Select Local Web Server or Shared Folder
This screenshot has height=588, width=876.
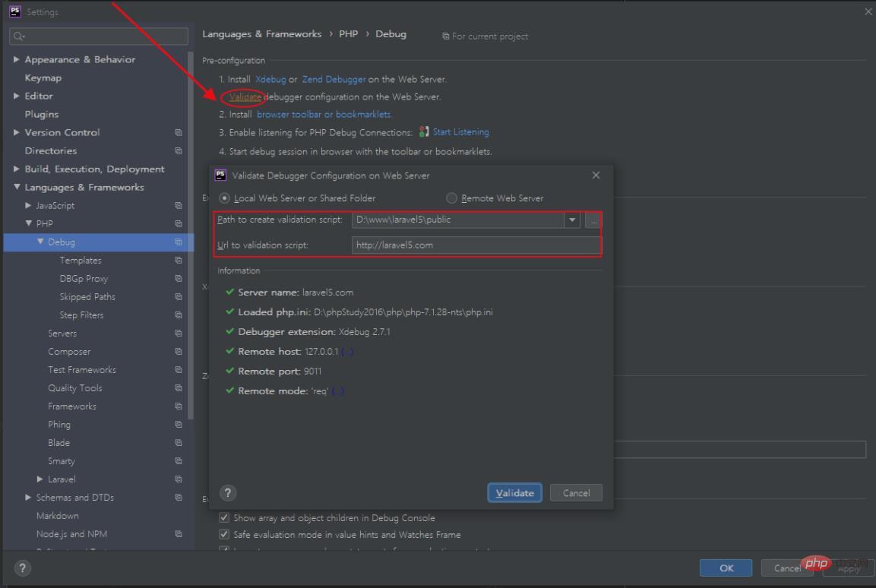pyautogui.click(x=225, y=198)
